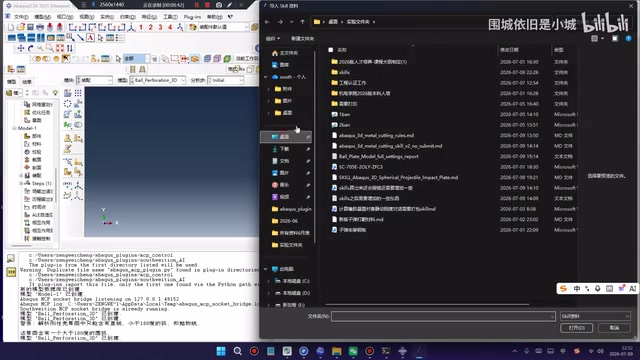
Task: Click the Auto-Fit View icon in Abaqus
Action: pos(60,48)
